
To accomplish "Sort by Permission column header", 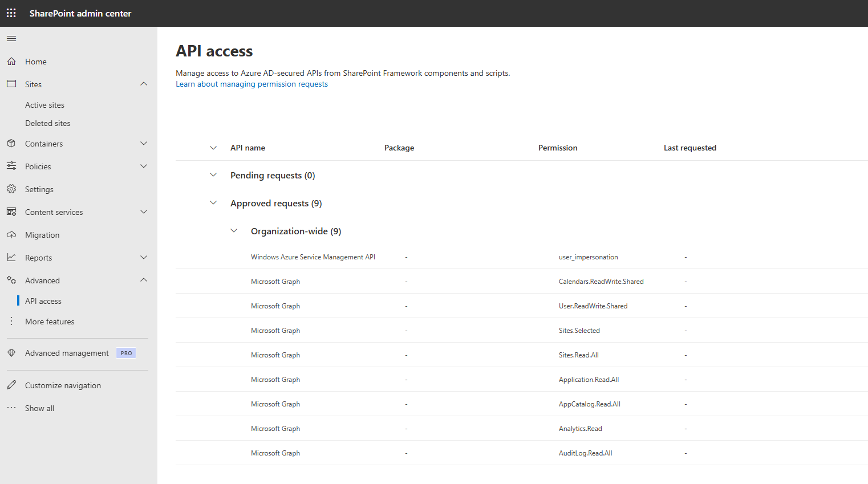I will tap(558, 148).
